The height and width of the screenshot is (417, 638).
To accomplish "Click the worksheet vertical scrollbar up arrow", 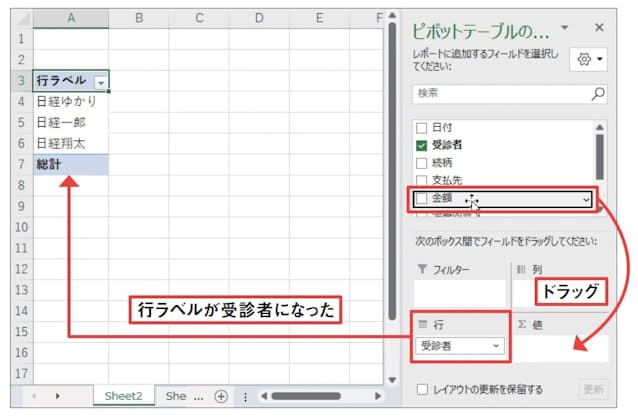I will pos(392,15).
